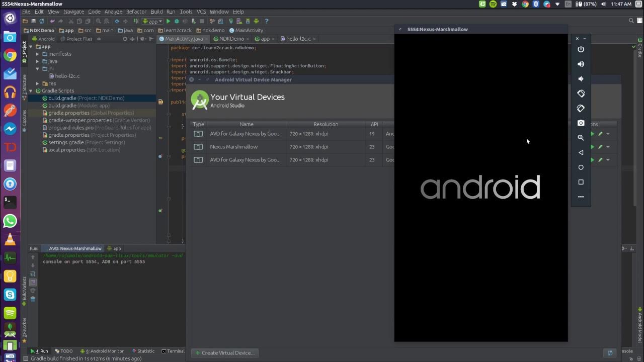Click the Create Virtual Device button

click(x=224, y=353)
